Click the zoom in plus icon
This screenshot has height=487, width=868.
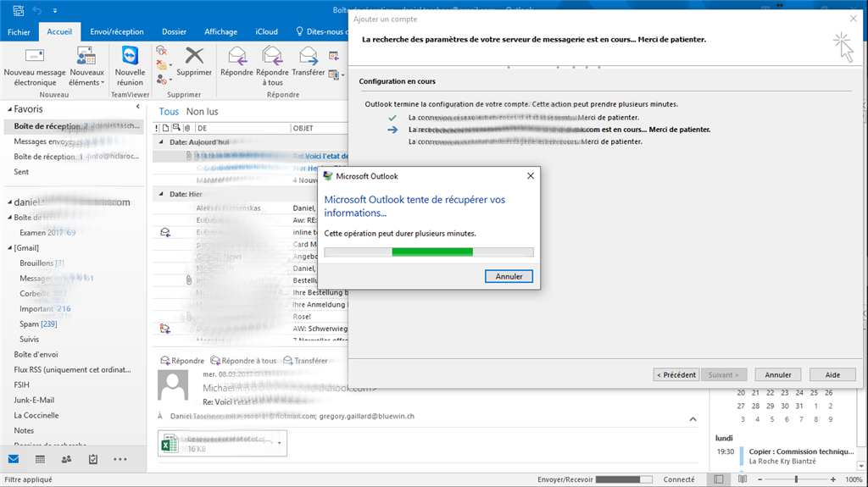833,479
